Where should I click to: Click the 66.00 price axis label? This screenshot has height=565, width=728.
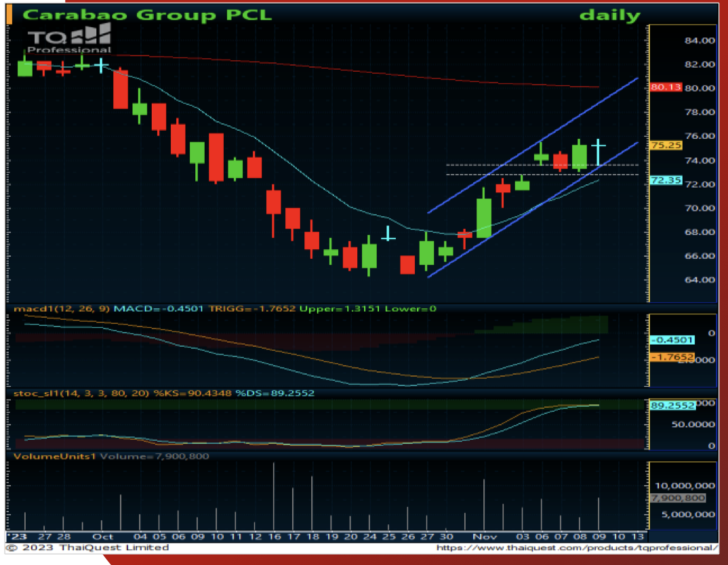point(700,255)
